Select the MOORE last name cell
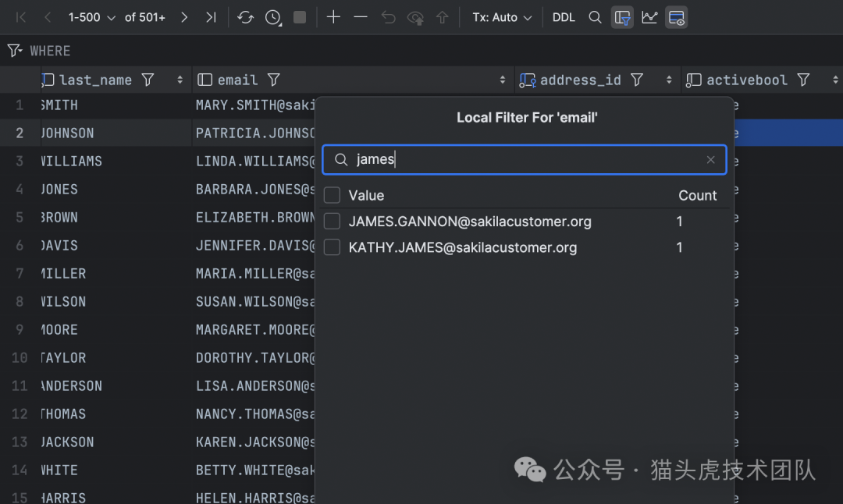The image size is (843, 504). [116, 329]
